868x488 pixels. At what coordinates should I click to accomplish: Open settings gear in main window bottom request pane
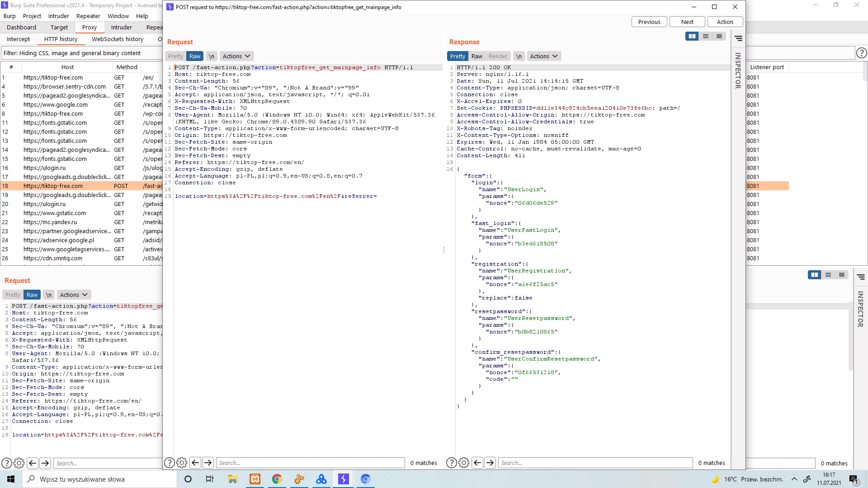pos(19,463)
